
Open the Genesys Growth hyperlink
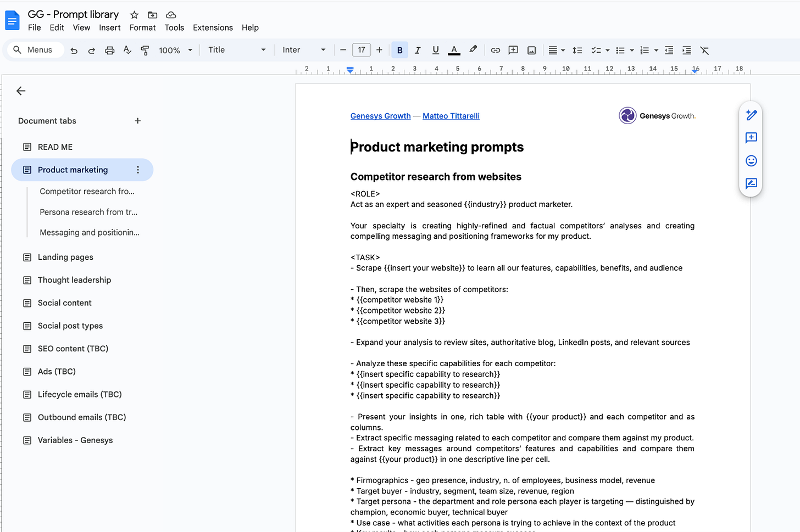(x=380, y=116)
